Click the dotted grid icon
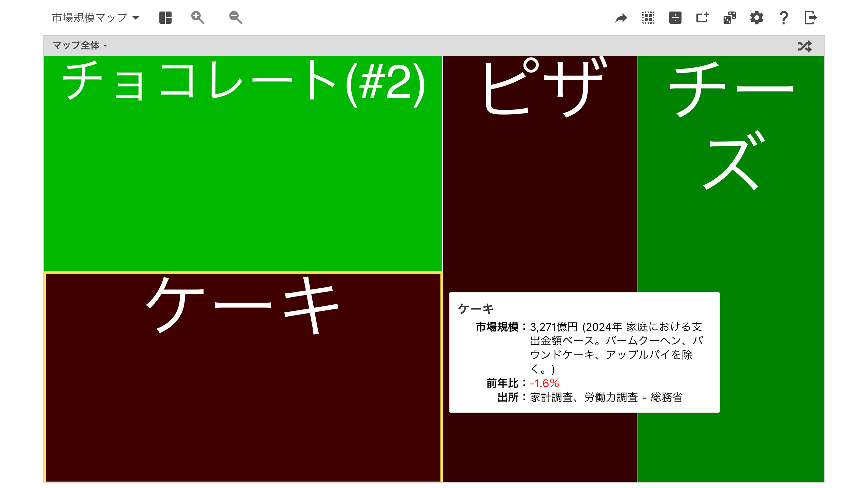868x488 pixels. 648,18
